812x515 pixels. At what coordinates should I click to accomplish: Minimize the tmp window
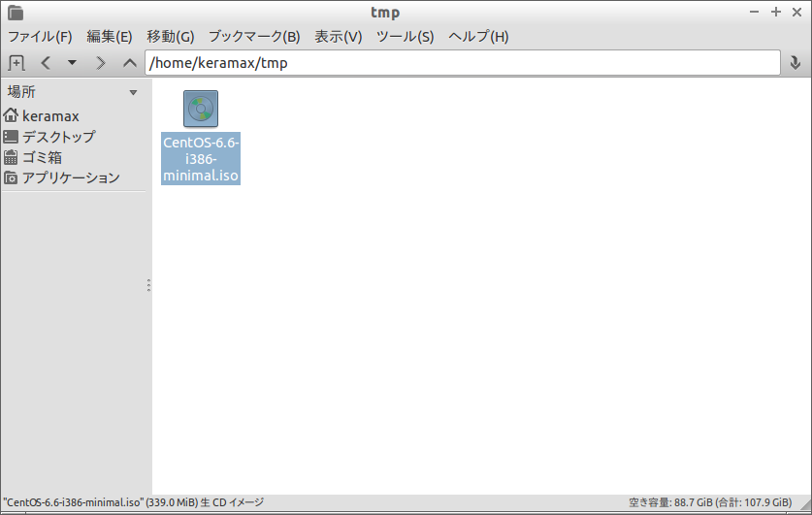click(x=754, y=12)
